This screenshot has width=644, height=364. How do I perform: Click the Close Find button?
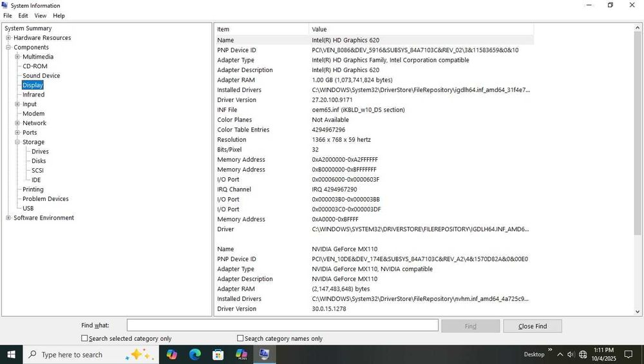533,326
